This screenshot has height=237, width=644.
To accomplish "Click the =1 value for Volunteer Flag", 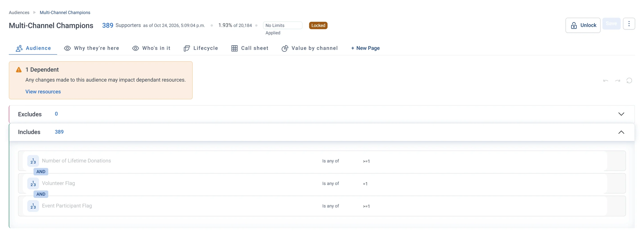I will (x=365, y=184).
